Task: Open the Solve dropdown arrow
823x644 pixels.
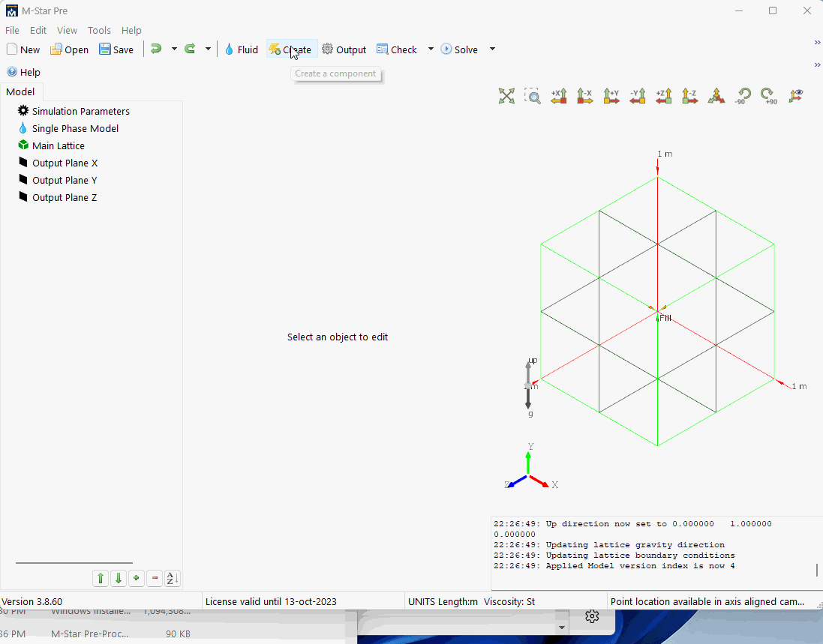Action: 492,49
